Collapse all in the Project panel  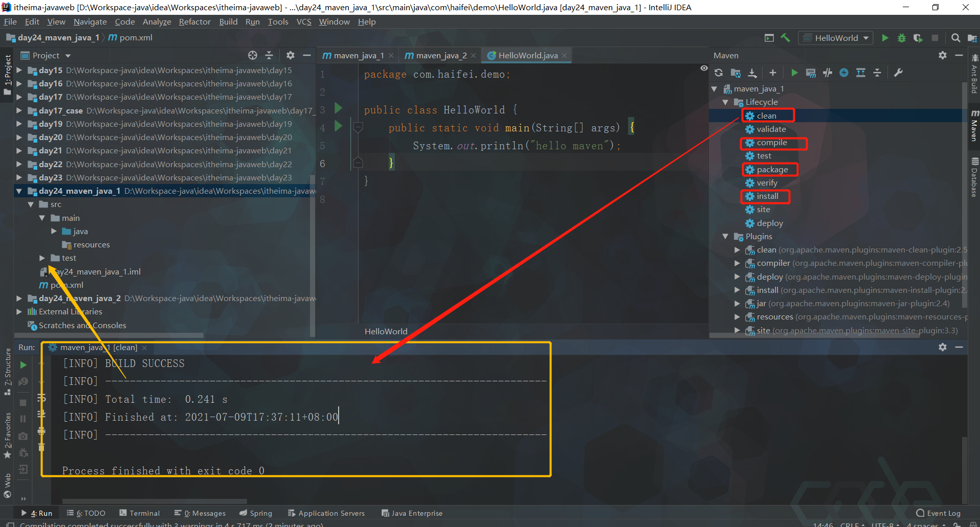269,55
